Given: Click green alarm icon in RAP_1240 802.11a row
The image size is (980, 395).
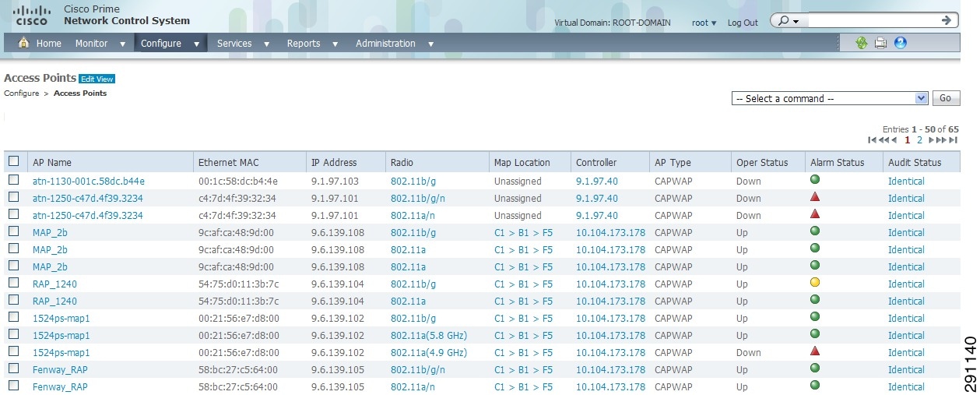Looking at the screenshot, I should pos(815,300).
